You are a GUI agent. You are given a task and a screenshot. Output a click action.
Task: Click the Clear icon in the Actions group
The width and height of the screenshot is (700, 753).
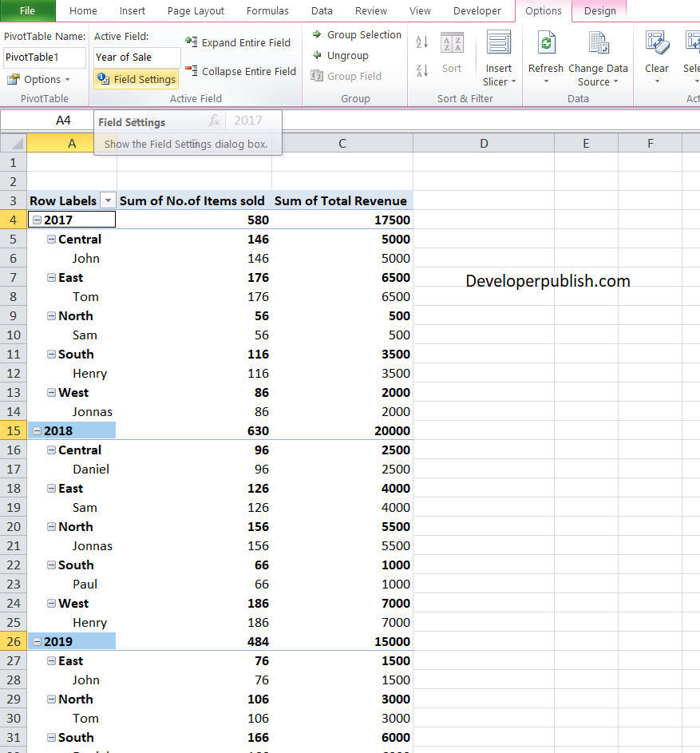click(x=656, y=43)
